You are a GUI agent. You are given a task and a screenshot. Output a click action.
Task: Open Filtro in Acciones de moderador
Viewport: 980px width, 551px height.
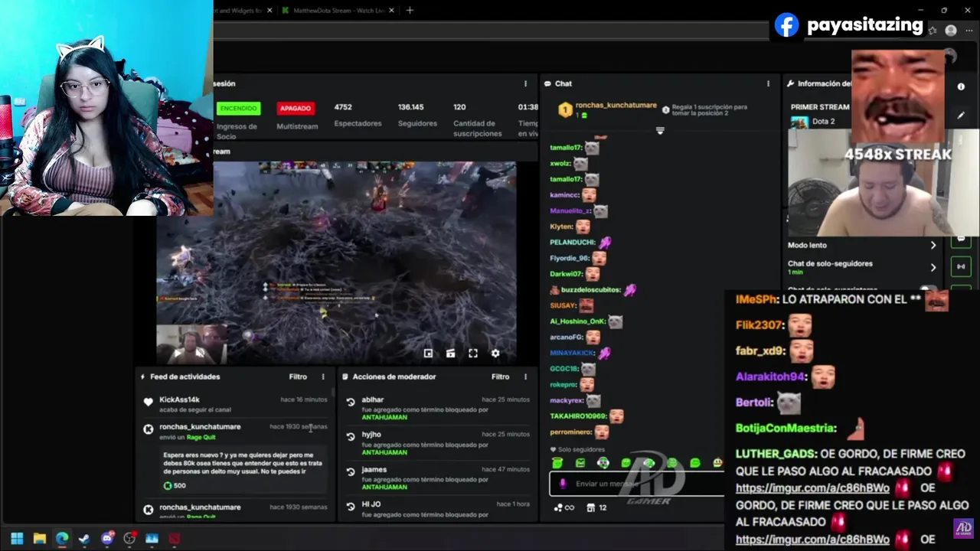point(500,377)
